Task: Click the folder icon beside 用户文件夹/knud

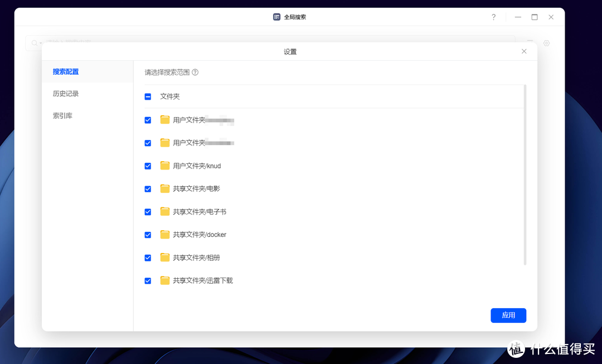Action: click(165, 166)
